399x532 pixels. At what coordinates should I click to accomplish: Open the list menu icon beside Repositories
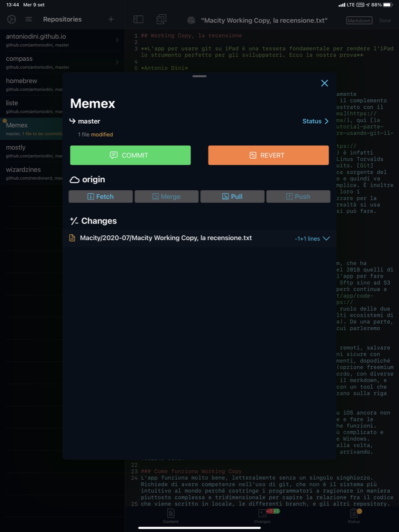(29, 20)
